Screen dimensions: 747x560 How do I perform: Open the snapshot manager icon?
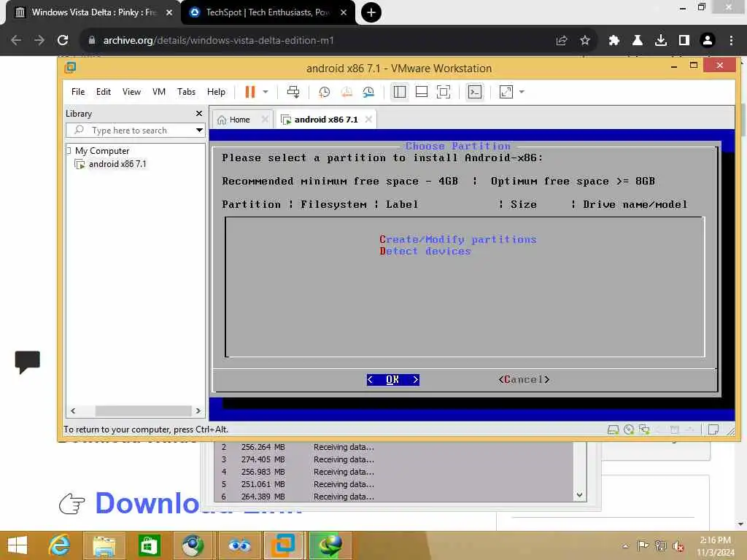[x=368, y=92]
